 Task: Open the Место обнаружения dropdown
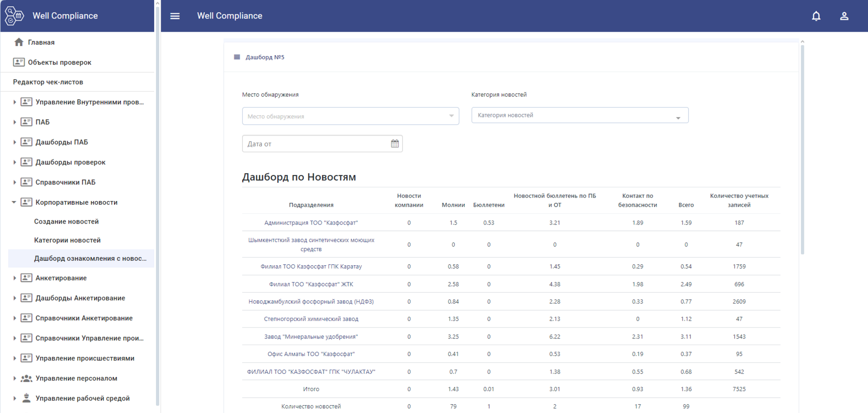350,116
